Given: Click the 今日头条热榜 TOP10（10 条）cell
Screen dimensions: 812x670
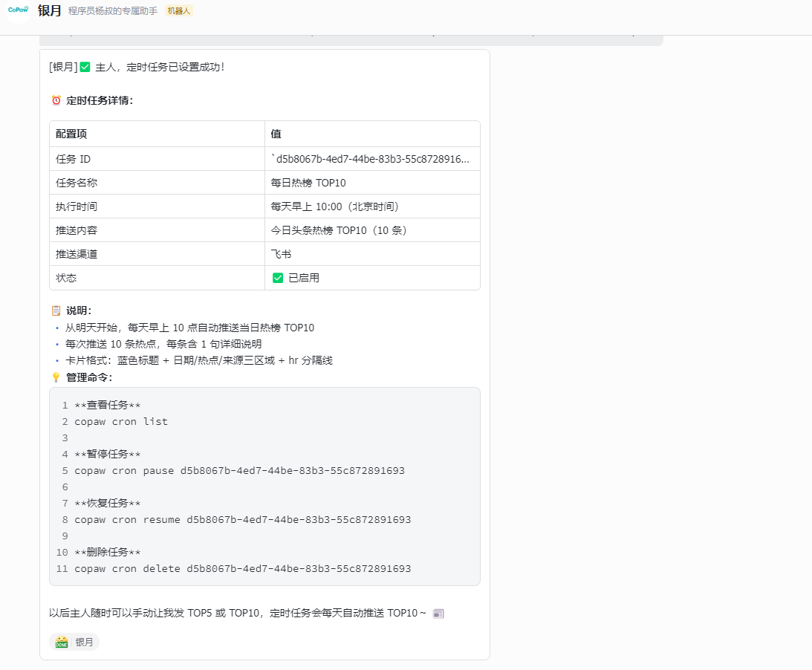Looking at the screenshot, I should (372, 230).
